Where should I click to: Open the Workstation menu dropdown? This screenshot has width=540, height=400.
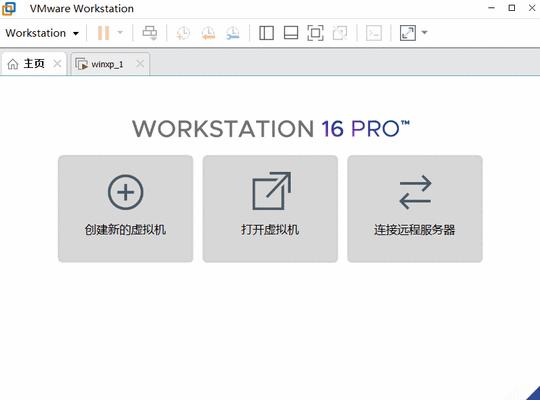tap(42, 33)
